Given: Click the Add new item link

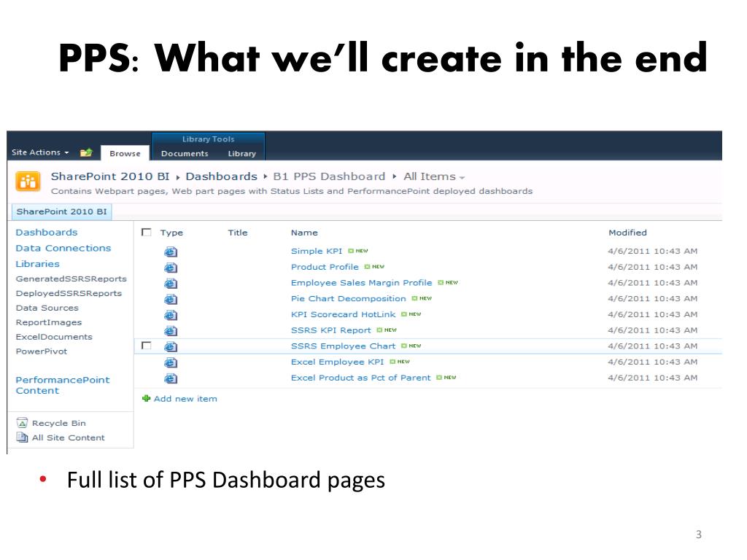Looking at the screenshot, I should tap(185, 399).
